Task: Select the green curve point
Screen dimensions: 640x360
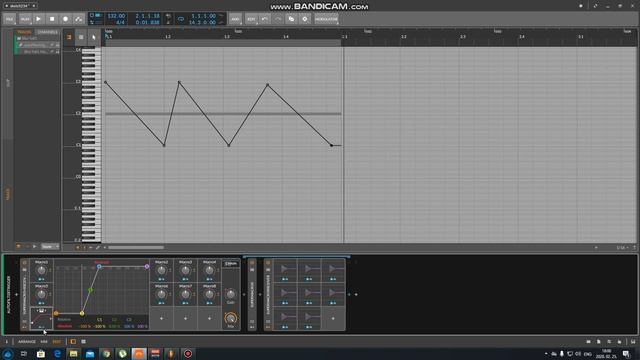Action: [x=91, y=290]
